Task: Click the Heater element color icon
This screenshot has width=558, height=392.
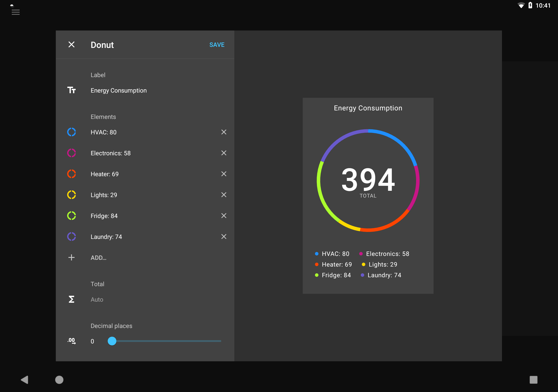Action: (x=71, y=174)
